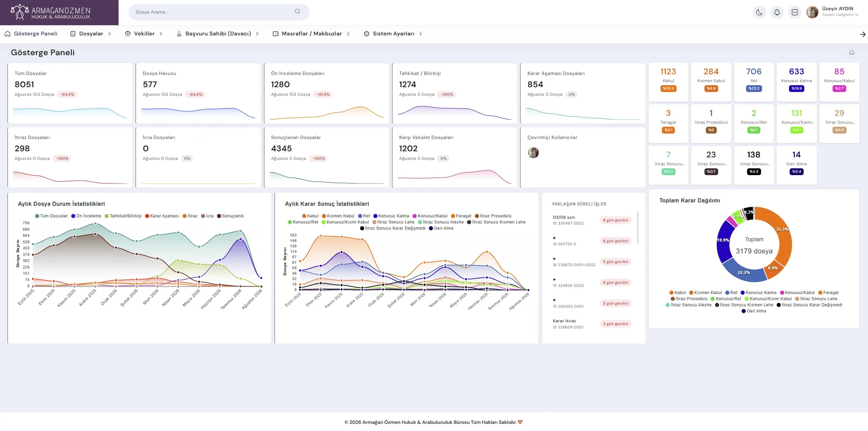Expand the Dosyalar menu
This screenshot has height=431, width=868.
point(91,34)
